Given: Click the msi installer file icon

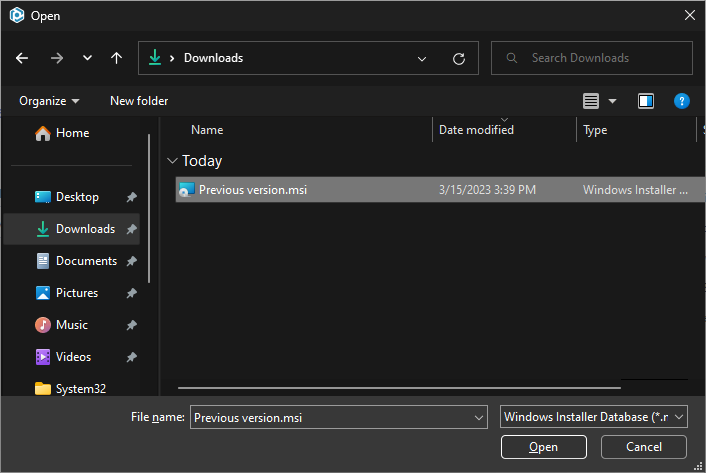Looking at the screenshot, I should [186, 190].
